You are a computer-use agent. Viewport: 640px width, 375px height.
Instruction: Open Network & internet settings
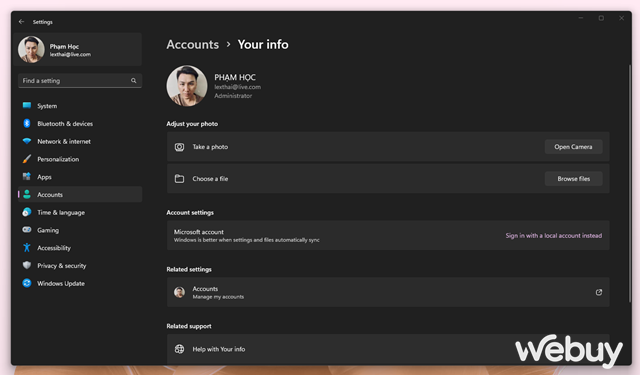pos(80,141)
